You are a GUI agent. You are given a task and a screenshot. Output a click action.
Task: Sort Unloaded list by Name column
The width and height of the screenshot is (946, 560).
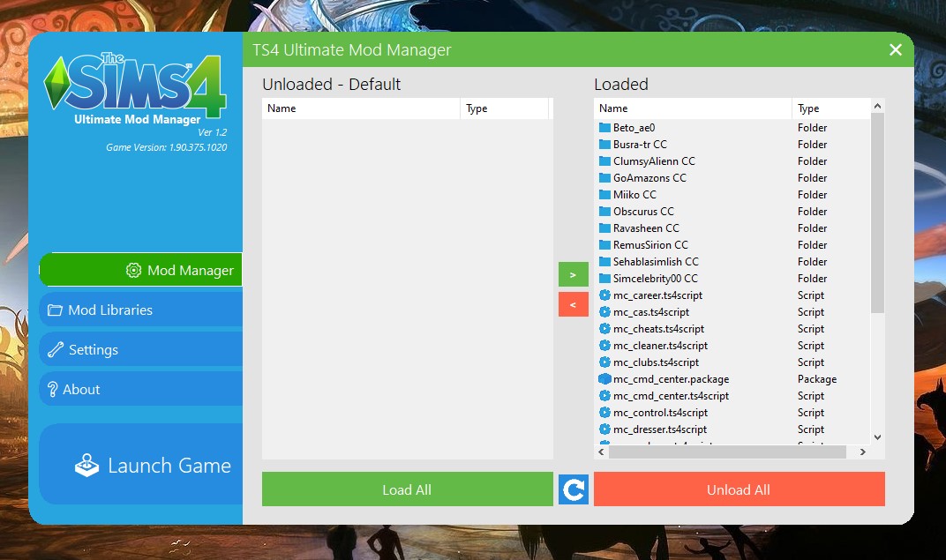pyautogui.click(x=361, y=108)
